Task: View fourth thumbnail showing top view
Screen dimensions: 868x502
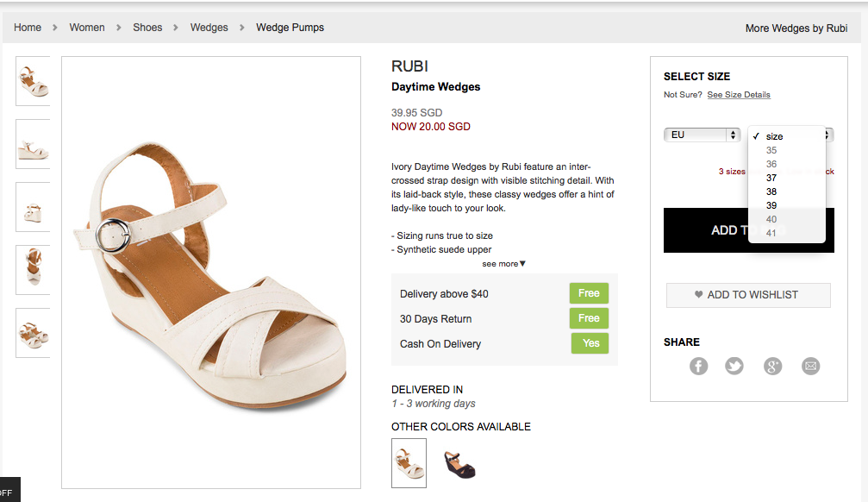Action: point(34,270)
